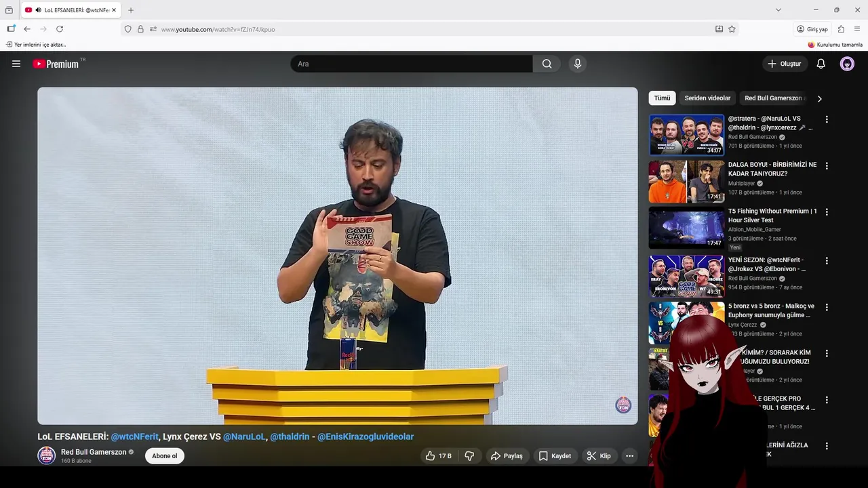The height and width of the screenshot is (488, 868).
Task: Toggle reader view icon in address bar
Action: (719, 29)
